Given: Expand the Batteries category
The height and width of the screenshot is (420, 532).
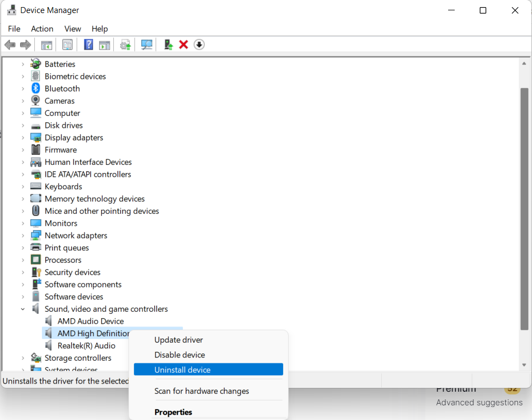Looking at the screenshot, I should 23,64.
